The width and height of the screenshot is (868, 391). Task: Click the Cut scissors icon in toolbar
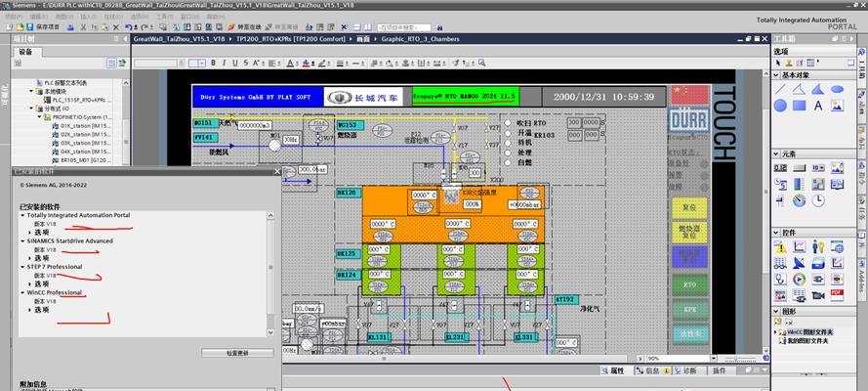point(82,26)
